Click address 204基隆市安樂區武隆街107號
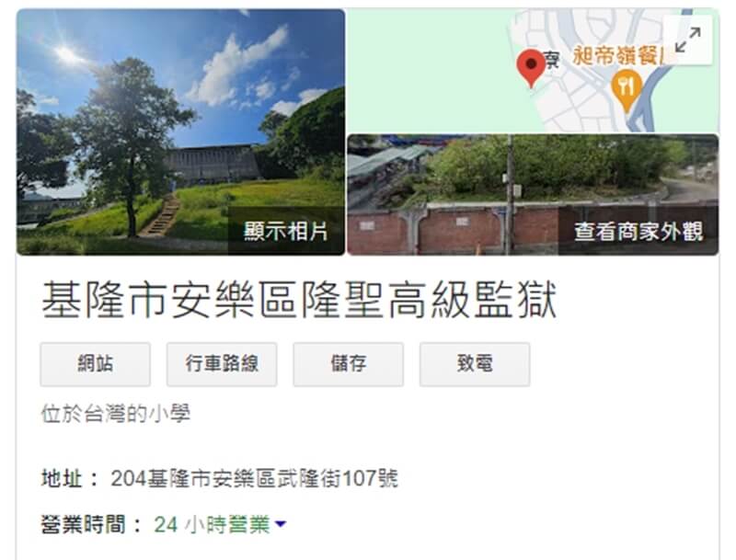 pos(254,478)
